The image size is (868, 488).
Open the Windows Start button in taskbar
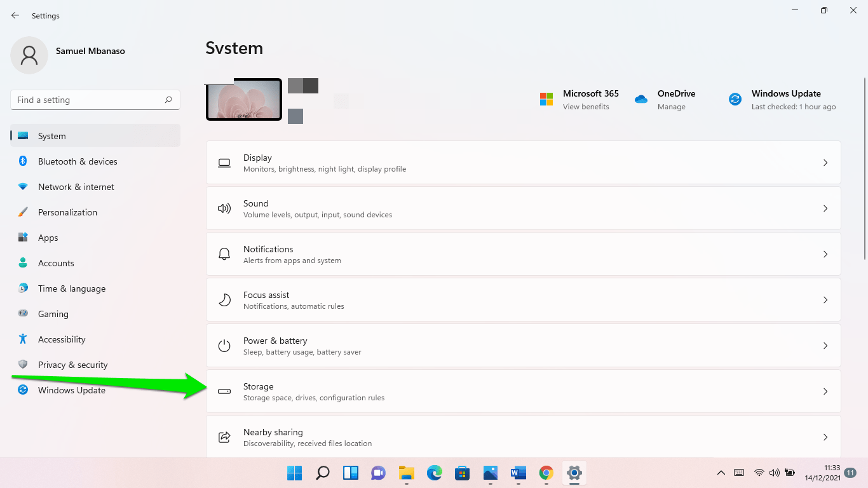295,473
